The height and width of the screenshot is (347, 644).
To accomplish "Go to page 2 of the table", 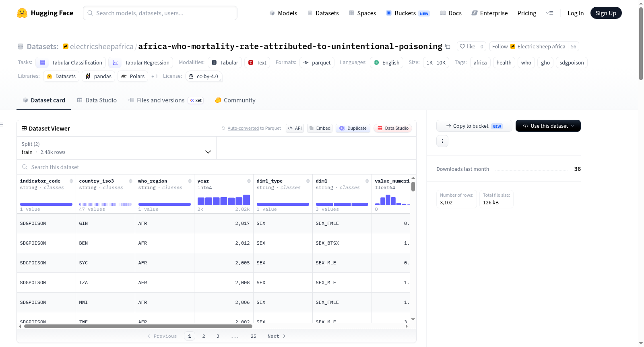I will (204, 336).
